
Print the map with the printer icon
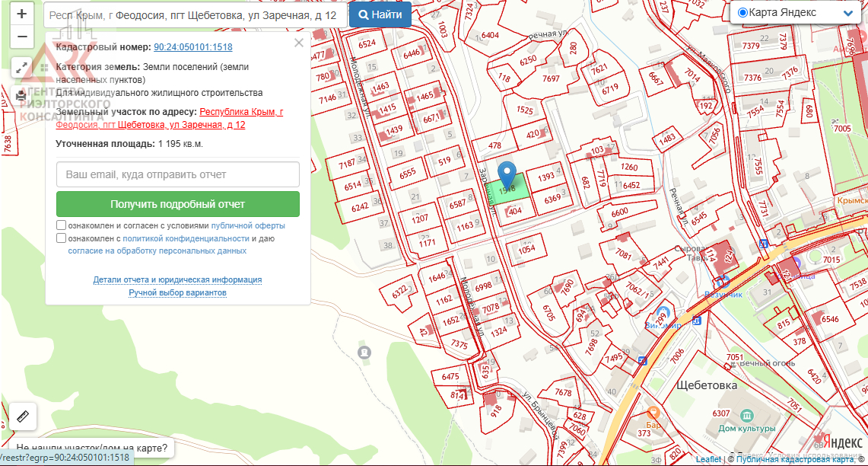pyautogui.click(x=21, y=95)
